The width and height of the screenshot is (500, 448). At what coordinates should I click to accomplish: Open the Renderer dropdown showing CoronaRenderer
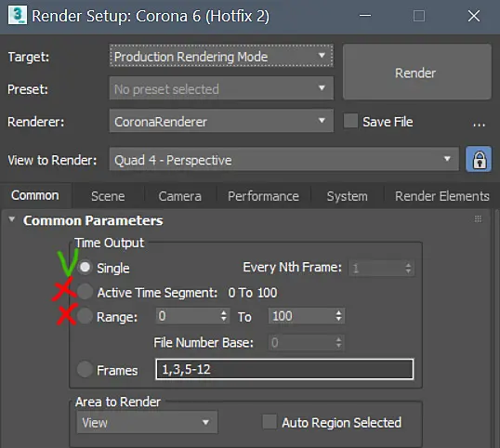[x=221, y=121]
